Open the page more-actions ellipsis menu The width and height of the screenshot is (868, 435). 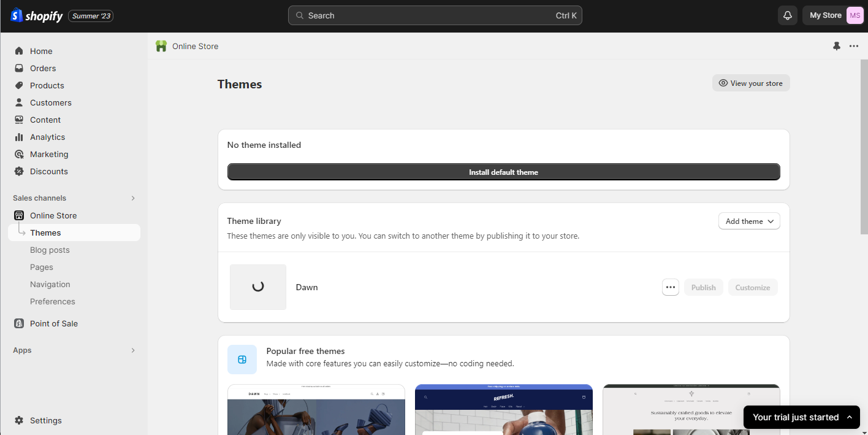click(x=854, y=46)
